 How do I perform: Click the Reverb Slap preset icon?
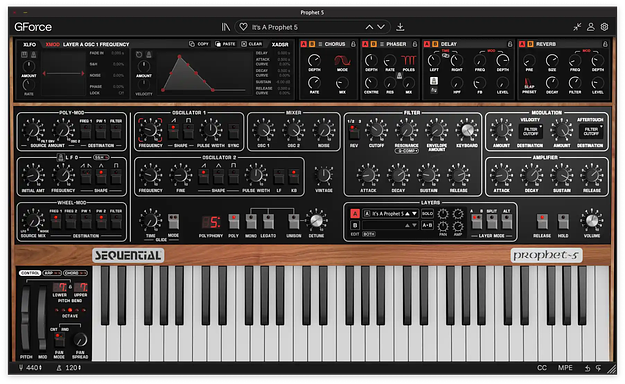point(529,83)
